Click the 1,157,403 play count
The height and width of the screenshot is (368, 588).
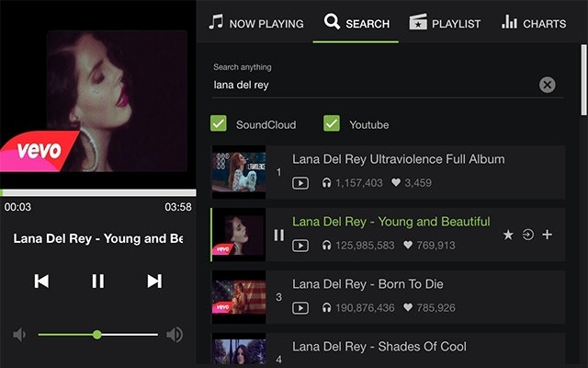pyautogui.click(x=359, y=183)
